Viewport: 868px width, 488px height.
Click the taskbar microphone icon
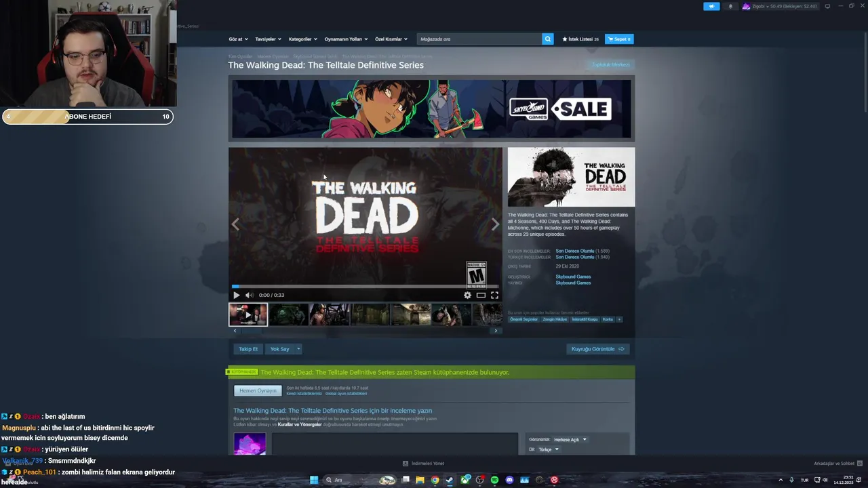click(x=791, y=480)
